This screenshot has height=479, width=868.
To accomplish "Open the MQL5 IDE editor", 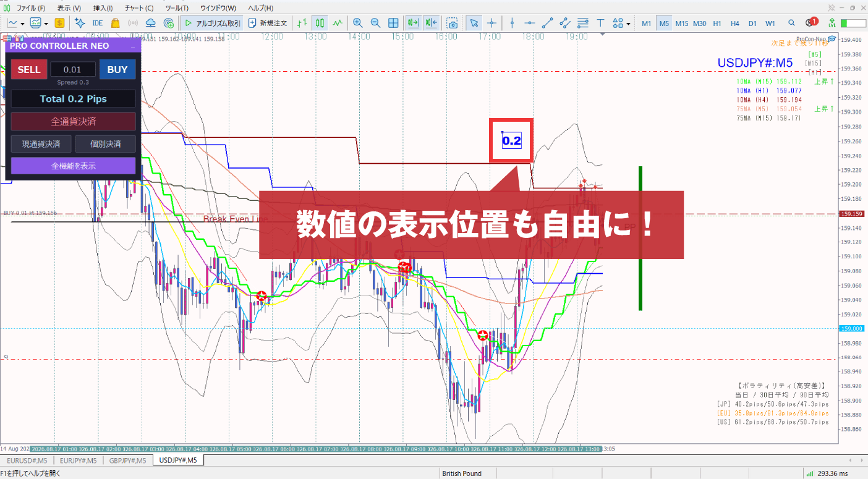I will click(x=97, y=23).
